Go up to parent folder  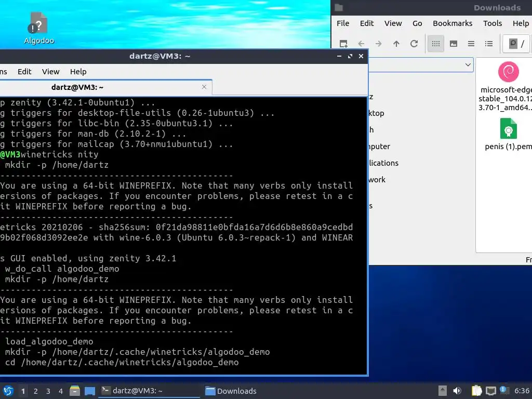click(x=396, y=44)
